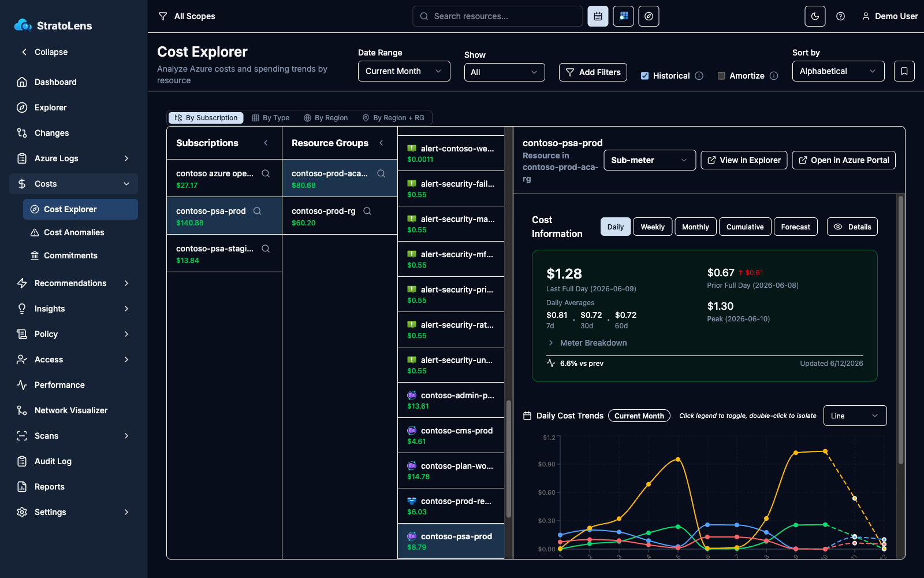Image resolution: width=924 pixels, height=578 pixels.
Task: Select the contoso-admin-p... resource
Action: coord(451,400)
